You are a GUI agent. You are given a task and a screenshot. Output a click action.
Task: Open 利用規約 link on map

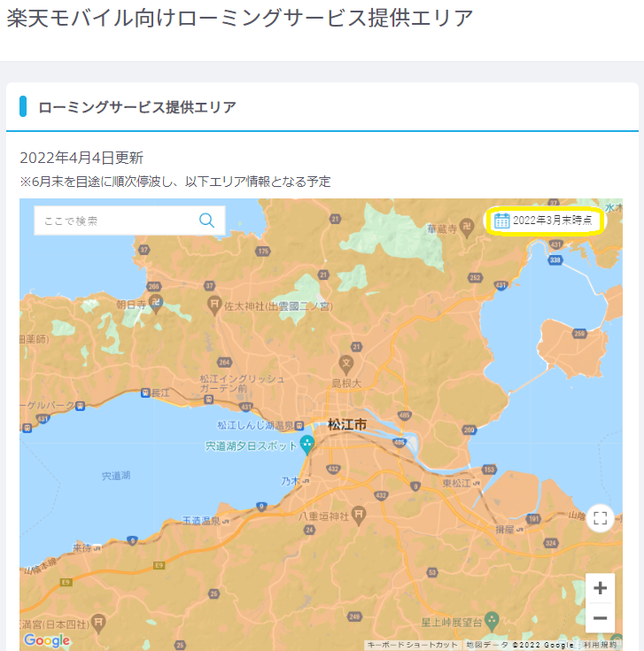tap(601, 645)
